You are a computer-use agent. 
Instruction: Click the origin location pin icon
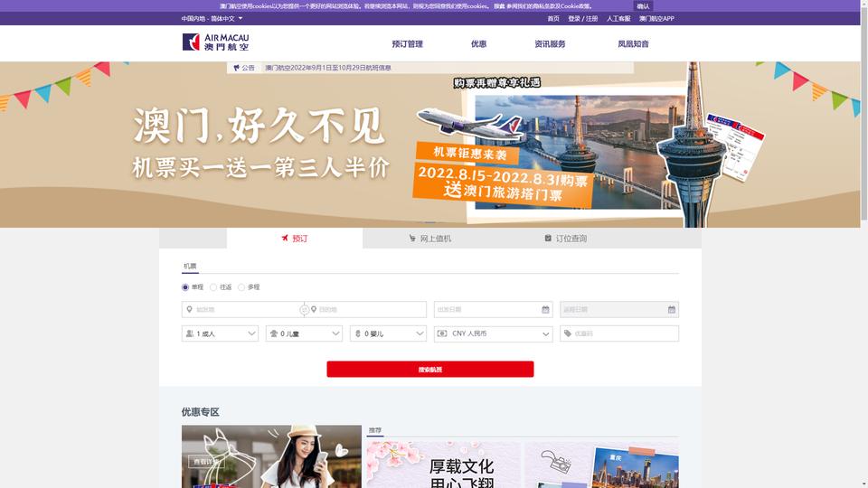pos(189,310)
